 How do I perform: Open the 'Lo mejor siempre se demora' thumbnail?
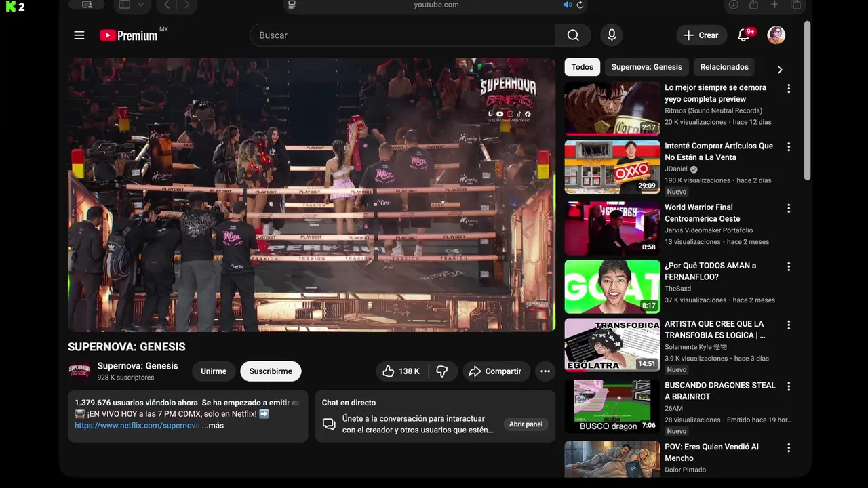click(612, 108)
